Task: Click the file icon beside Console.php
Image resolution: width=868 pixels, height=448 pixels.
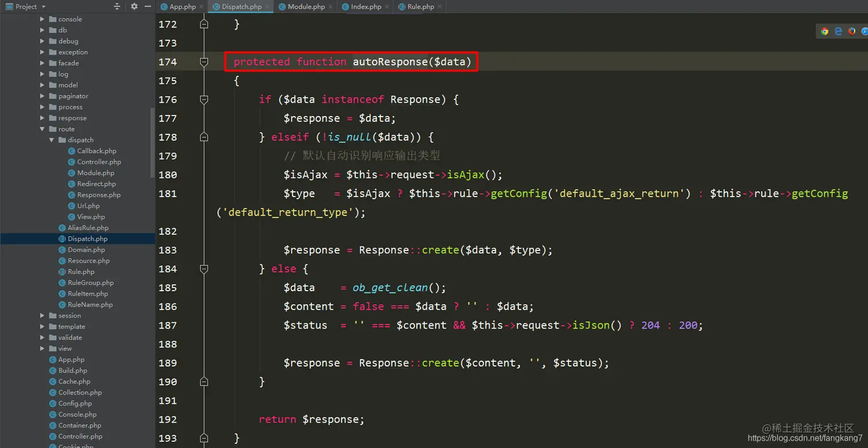Action: coord(53,414)
